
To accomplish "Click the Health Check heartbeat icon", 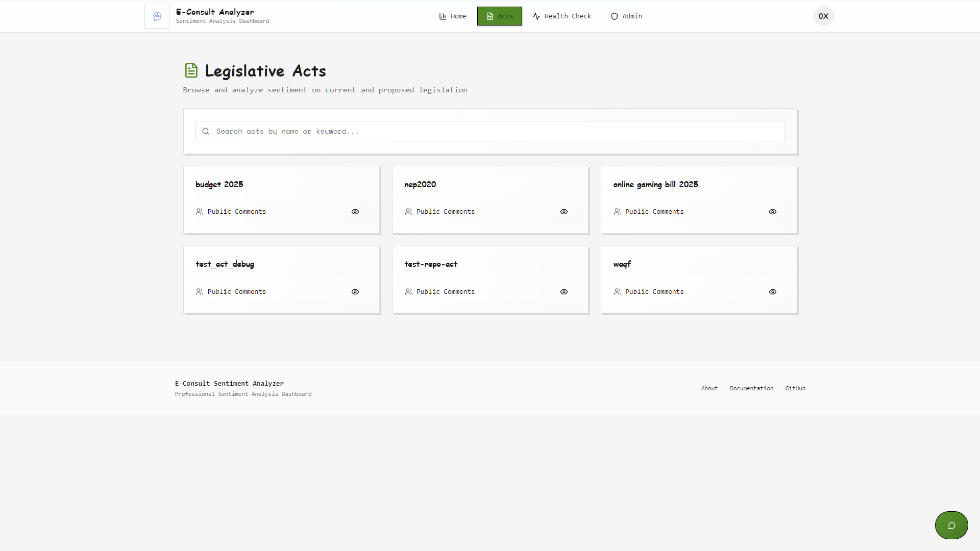I will coord(536,16).
